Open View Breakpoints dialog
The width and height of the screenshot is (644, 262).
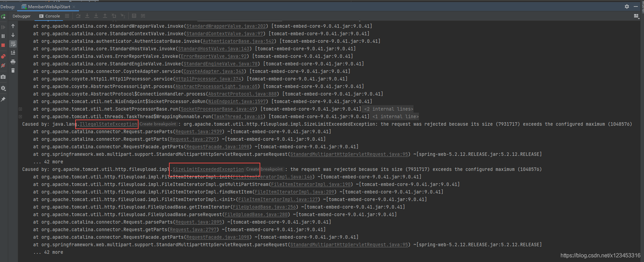(x=3, y=56)
